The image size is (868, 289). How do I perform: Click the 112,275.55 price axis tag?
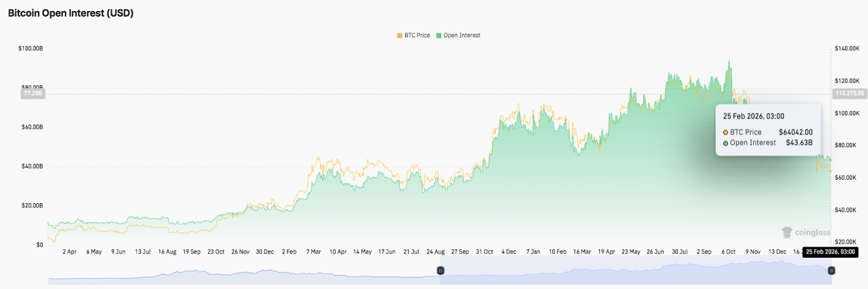tap(849, 93)
